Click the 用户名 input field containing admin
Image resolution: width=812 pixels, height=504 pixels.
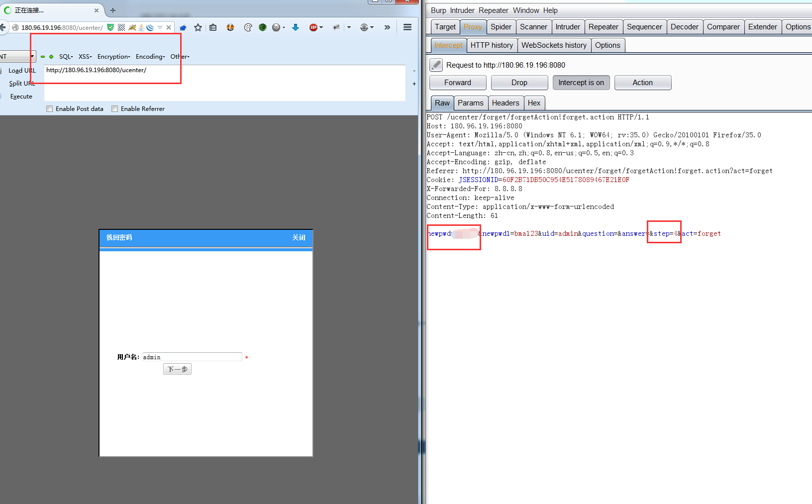(192, 357)
